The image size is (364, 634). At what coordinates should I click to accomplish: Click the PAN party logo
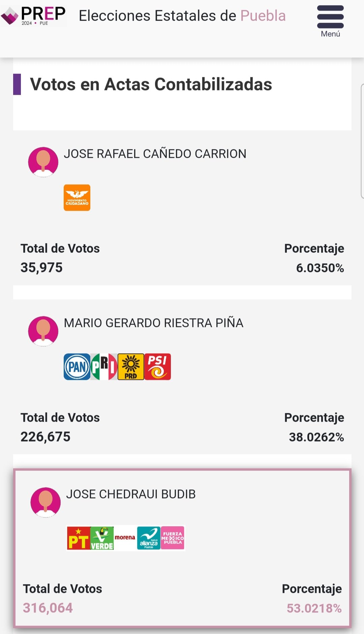click(x=77, y=367)
